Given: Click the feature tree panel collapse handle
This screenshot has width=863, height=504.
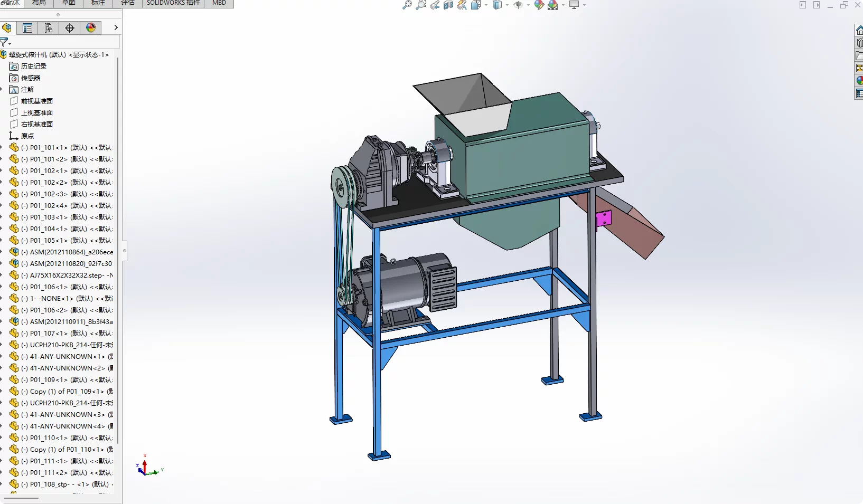Looking at the screenshot, I should point(125,251).
